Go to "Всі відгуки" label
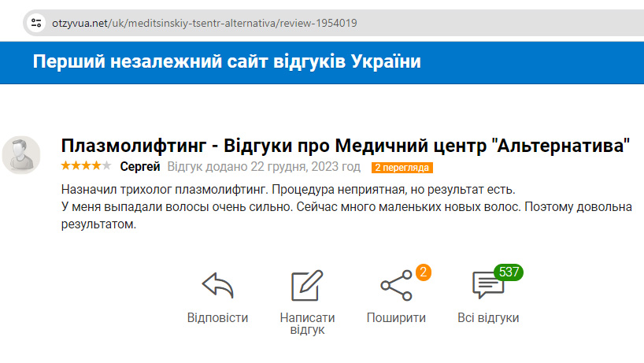The image size is (644, 363). point(488,318)
